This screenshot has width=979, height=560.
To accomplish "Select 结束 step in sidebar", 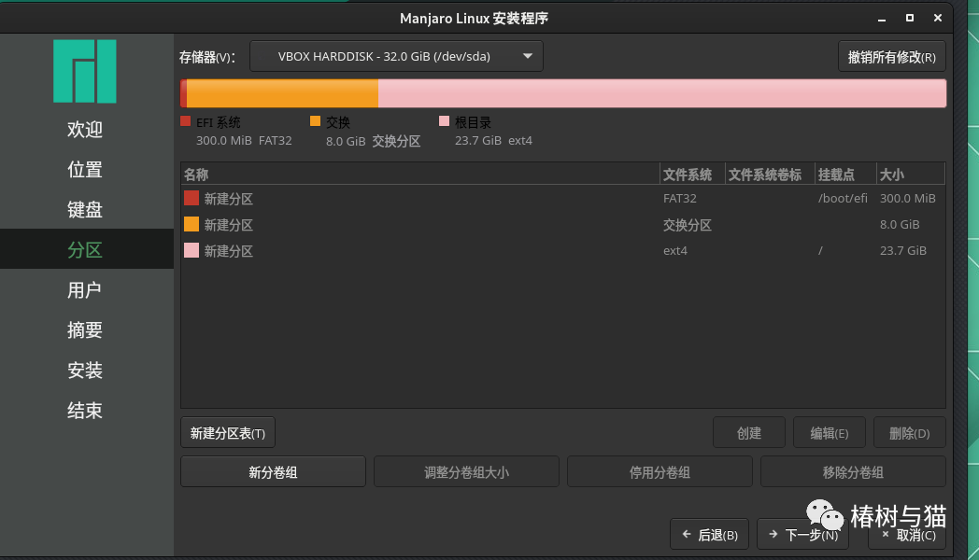I will pyautogui.click(x=87, y=410).
